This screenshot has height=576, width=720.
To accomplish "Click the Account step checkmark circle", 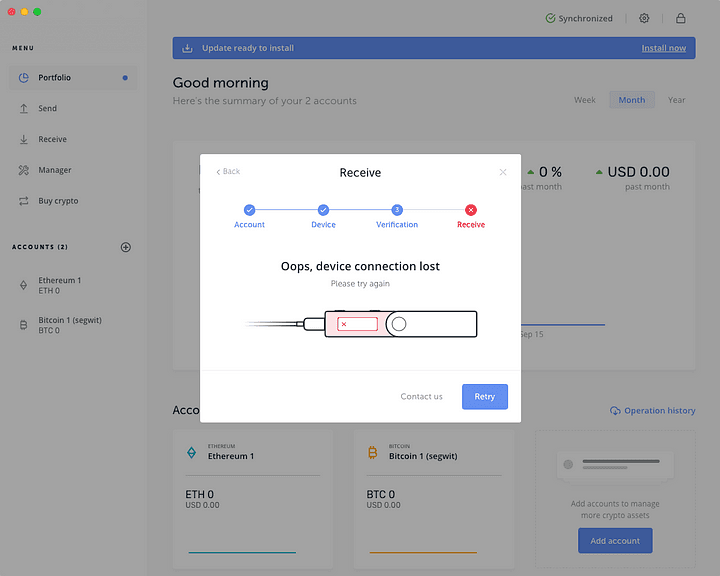I will pyautogui.click(x=249, y=210).
